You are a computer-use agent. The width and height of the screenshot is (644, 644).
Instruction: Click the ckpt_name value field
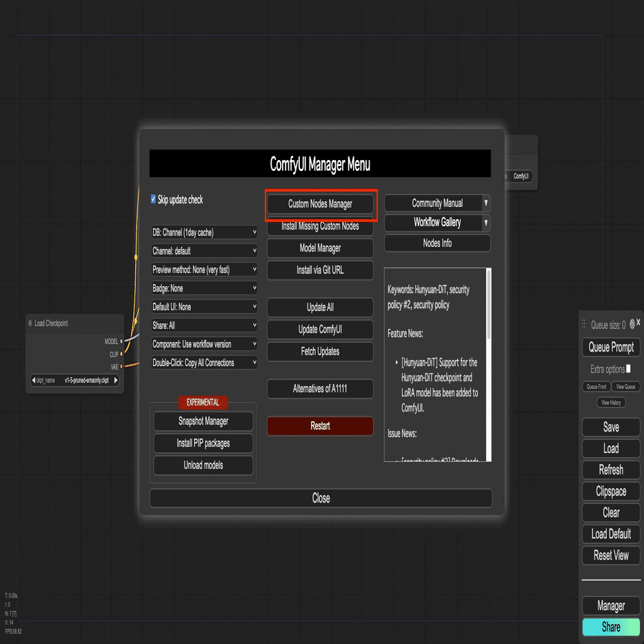(74, 381)
